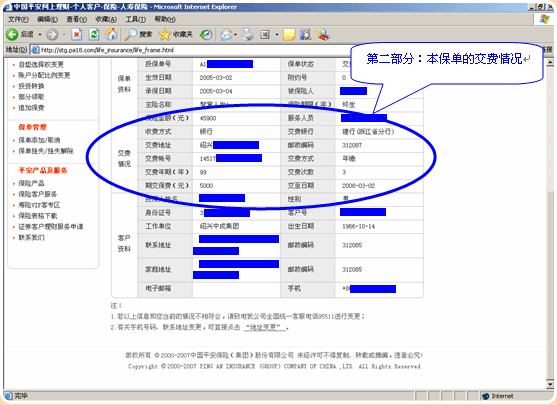This screenshot has height=405, width=557.
Task: Click the Edit page icon
Action: point(265,34)
